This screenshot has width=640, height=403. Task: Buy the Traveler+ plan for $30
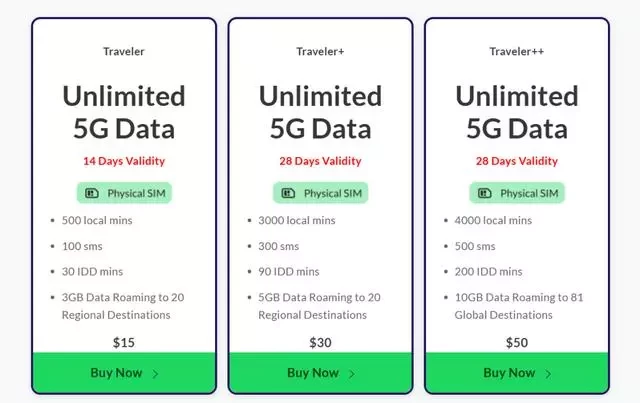pyautogui.click(x=320, y=373)
